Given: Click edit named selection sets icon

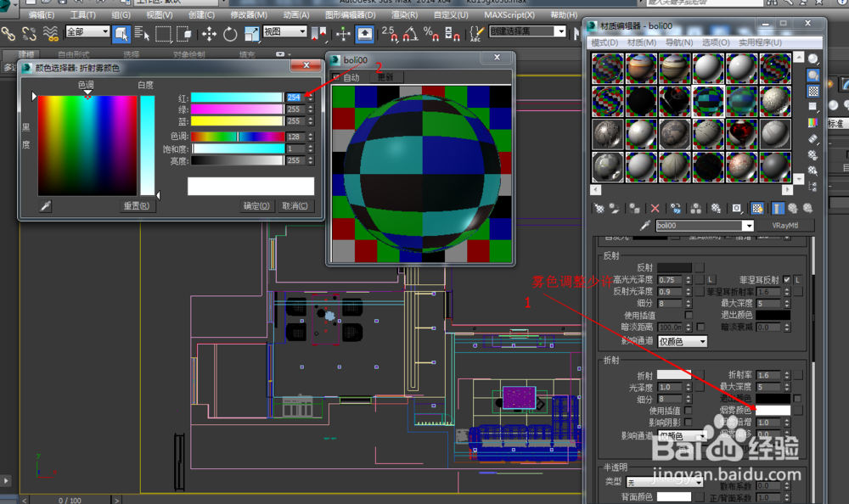Looking at the screenshot, I should 475,34.
